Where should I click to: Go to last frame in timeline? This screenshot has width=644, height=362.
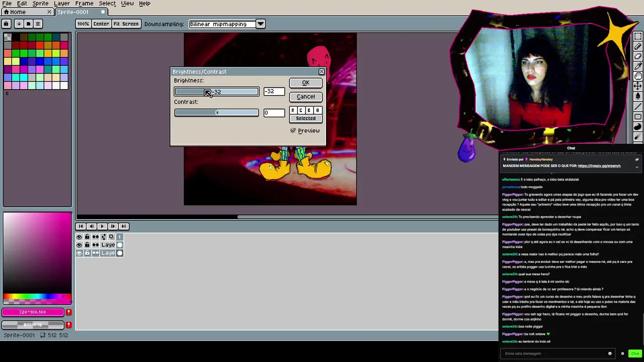coord(123,226)
